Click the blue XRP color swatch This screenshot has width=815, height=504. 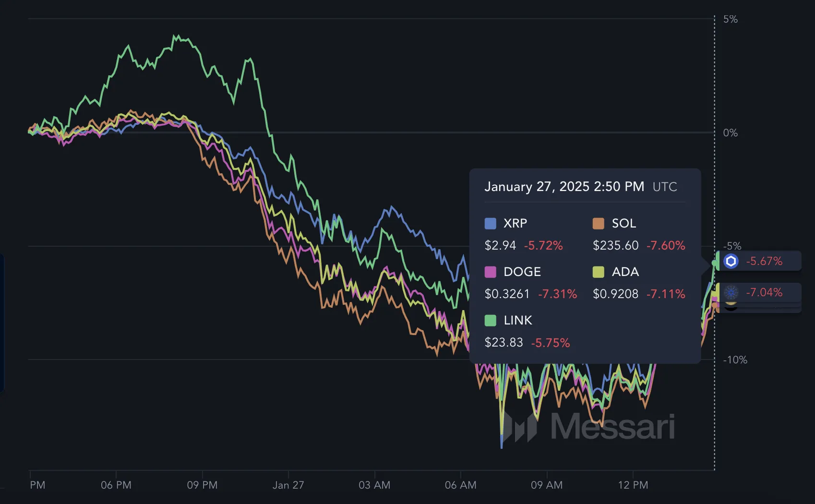490,223
